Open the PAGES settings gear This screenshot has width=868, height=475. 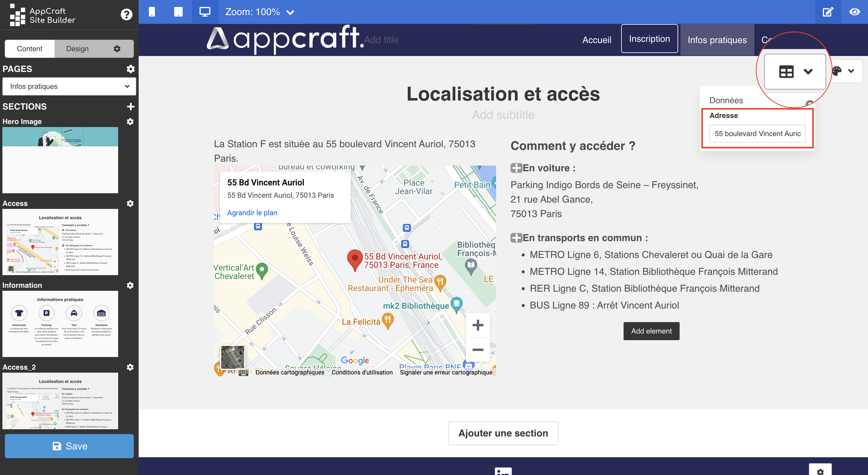[x=131, y=69]
